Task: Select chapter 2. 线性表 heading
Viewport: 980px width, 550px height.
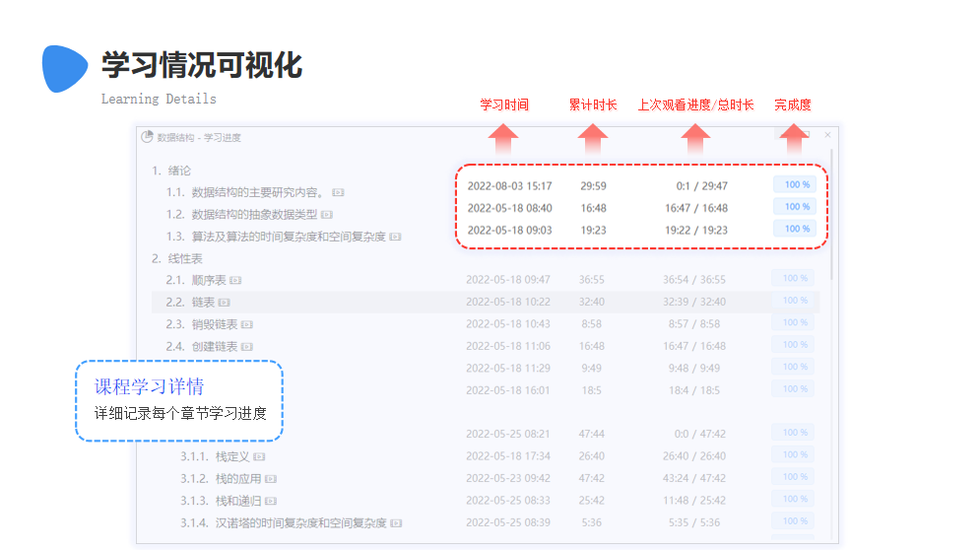Action: click(177, 258)
